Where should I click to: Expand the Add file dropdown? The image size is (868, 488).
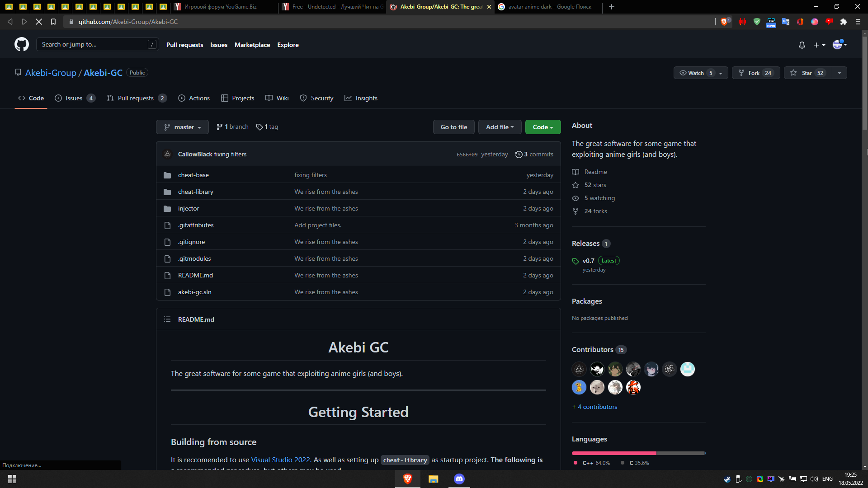pyautogui.click(x=500, y=127)
